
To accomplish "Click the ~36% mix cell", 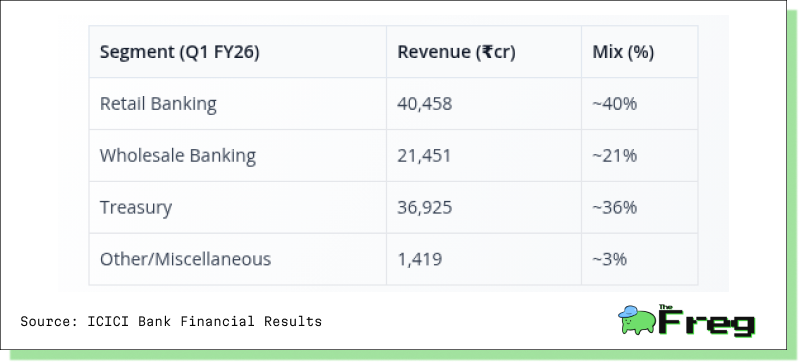I will tap(614, 208).
